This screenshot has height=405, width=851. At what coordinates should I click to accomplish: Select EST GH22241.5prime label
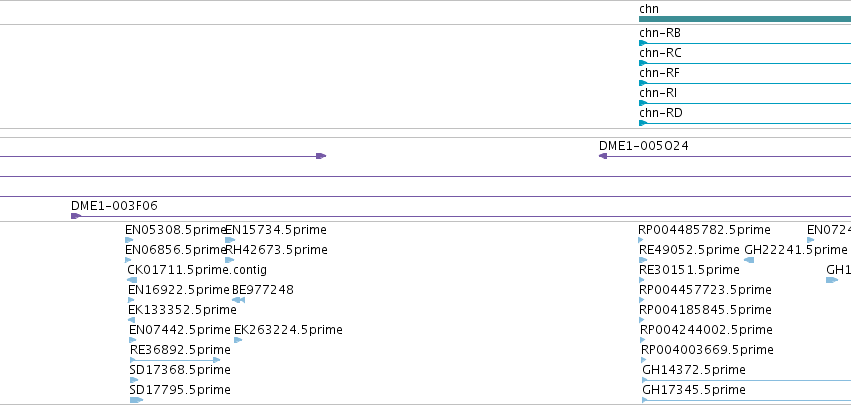[796, 250]
